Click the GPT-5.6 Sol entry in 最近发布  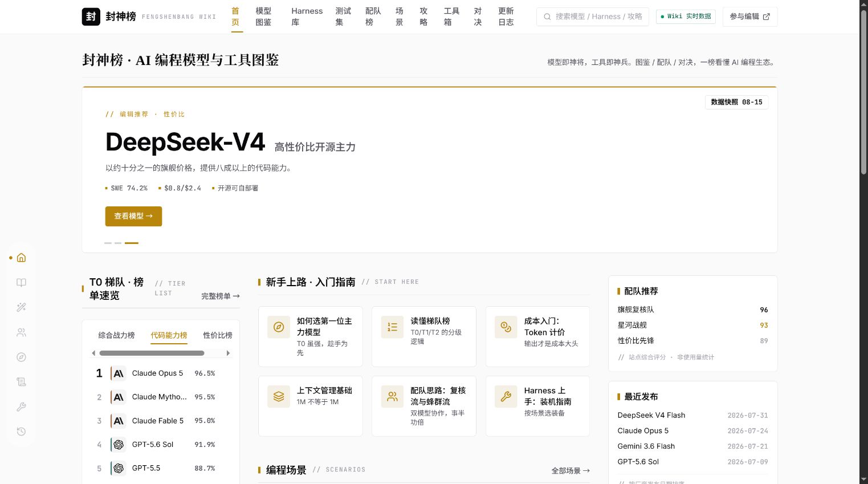click(692, 462)
